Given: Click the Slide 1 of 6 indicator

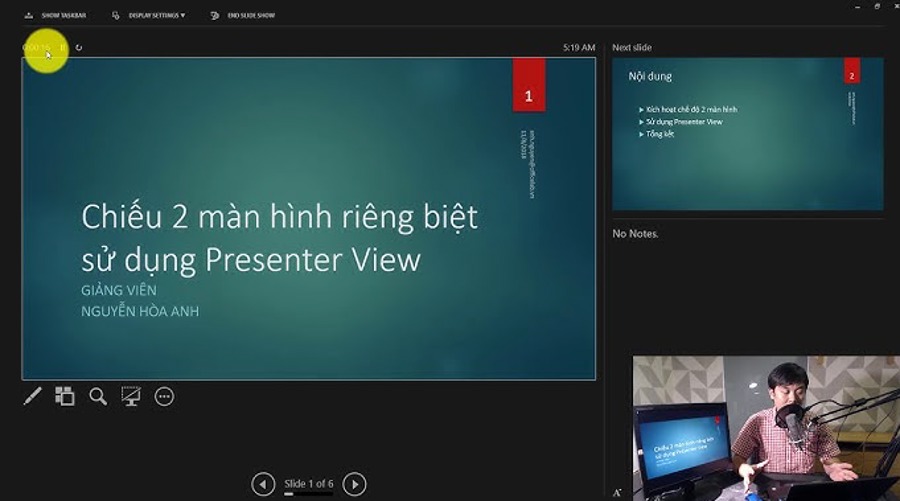Looking at the screenshot, I should [x=308, y=484].
